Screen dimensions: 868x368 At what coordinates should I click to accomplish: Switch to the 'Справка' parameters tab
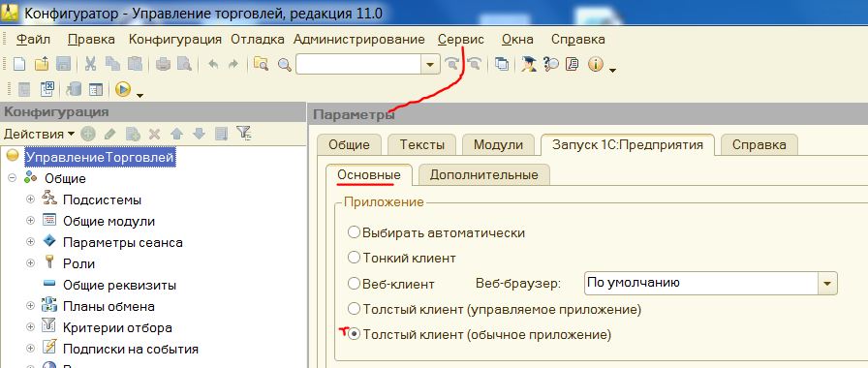759,145
